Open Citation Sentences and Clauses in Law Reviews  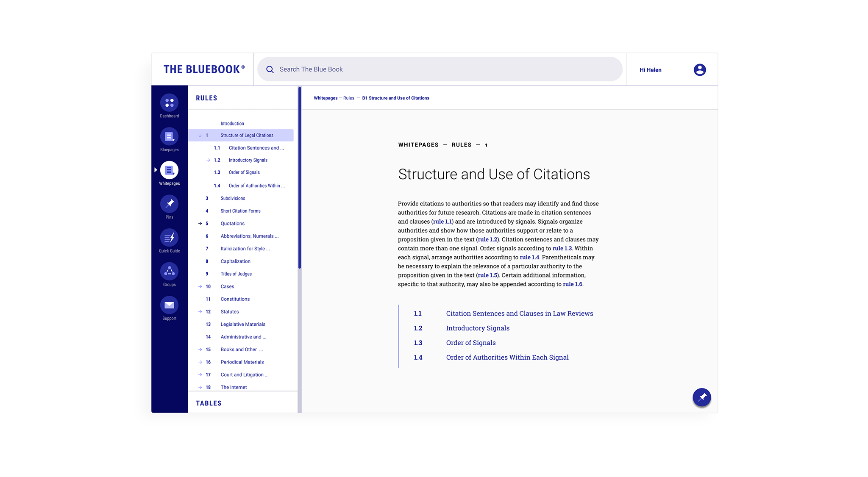[x=520, y=313]
